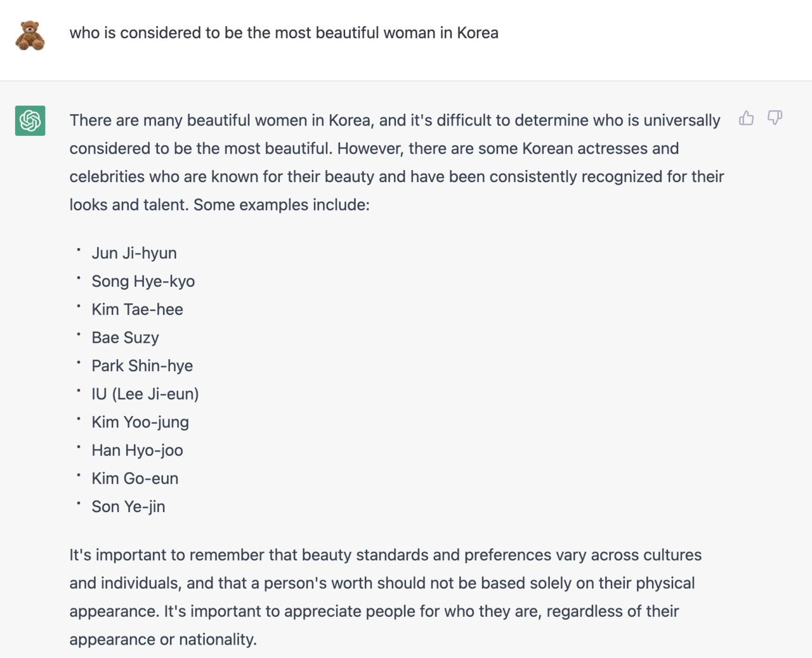Image resolution: width=812 pixels, height=658 pixels.
Task: Click the thumbs down feedback icon
Action: tap(775, 118)
